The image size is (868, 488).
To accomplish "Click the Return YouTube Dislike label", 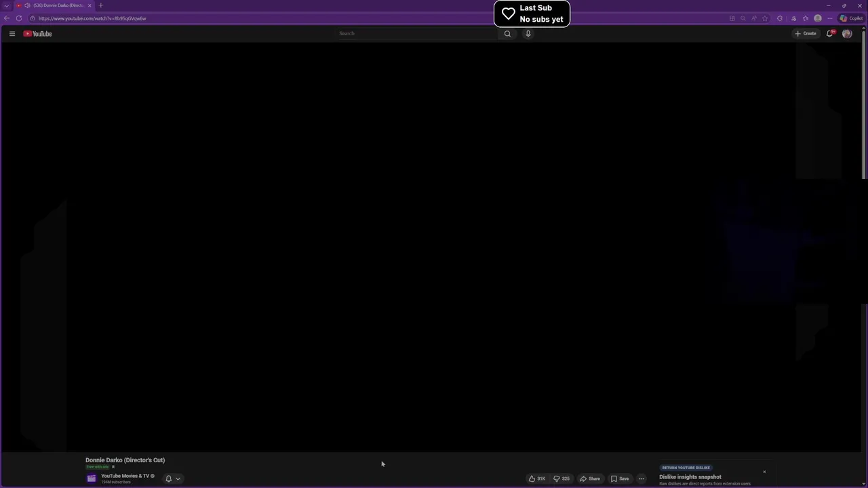I will tap(686, 468).
